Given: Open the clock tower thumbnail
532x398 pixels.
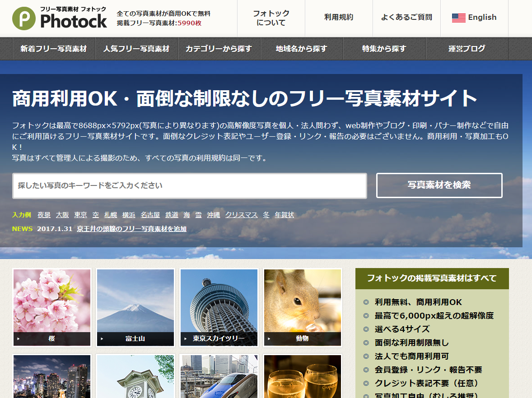Looking at the screenshot, I should click(135, 376).
